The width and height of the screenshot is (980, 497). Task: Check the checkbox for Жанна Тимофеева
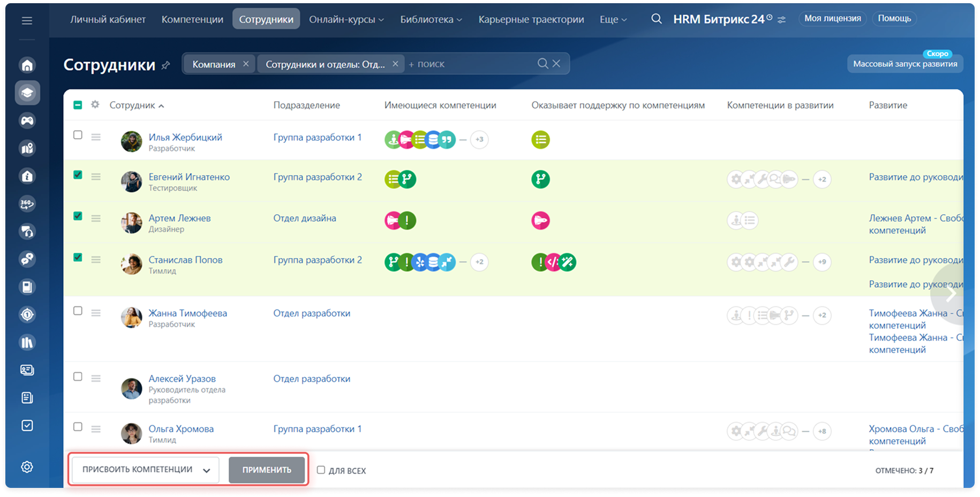point(78,311)
